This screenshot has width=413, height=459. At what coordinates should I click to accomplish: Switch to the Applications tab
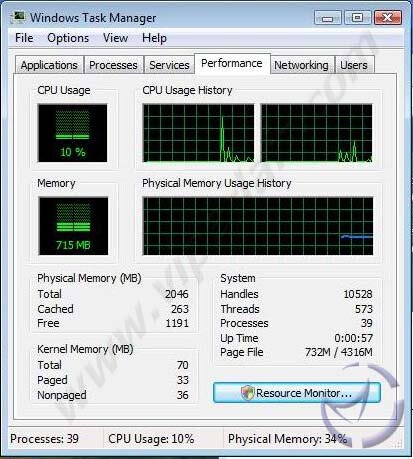pyautogui.click(x=49, y=65)
